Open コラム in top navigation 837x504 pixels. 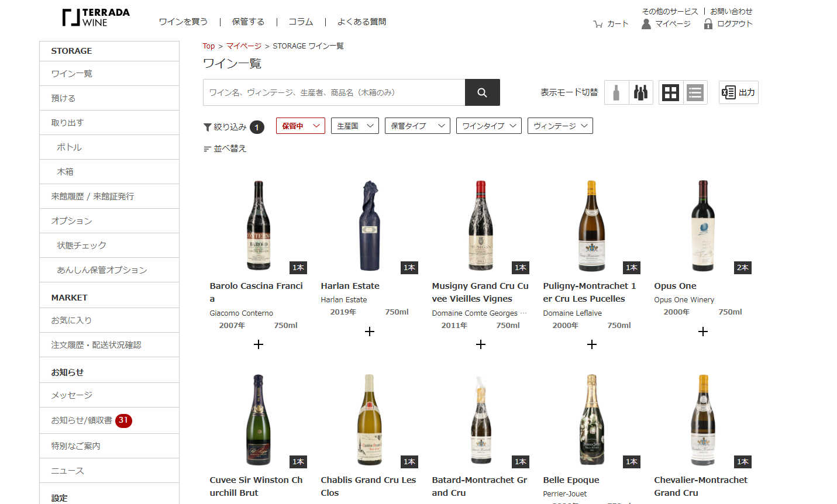coord(301,22)
